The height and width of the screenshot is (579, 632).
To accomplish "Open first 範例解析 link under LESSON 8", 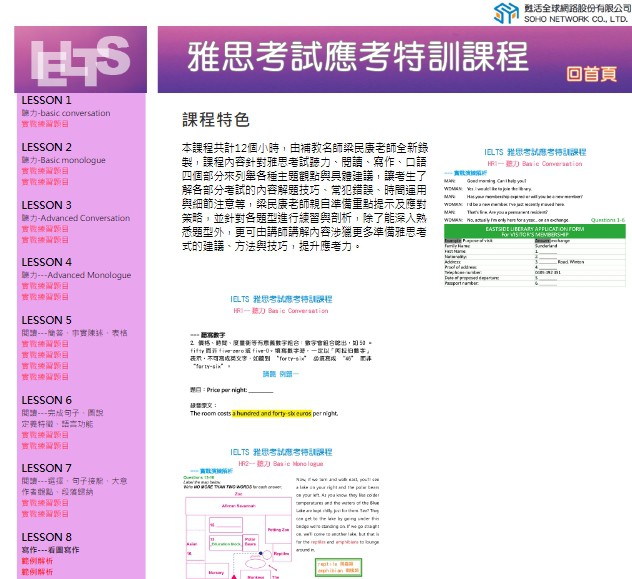I will 38,561.
